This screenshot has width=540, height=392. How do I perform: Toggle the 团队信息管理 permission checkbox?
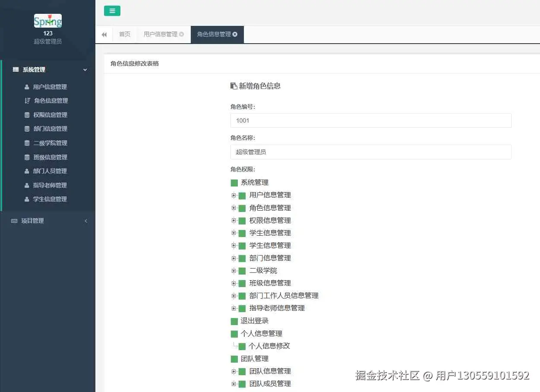pos(242,371)
